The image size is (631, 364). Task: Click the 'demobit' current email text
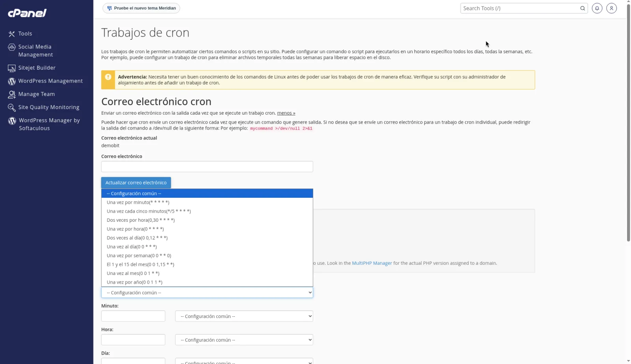click(110, 146)
